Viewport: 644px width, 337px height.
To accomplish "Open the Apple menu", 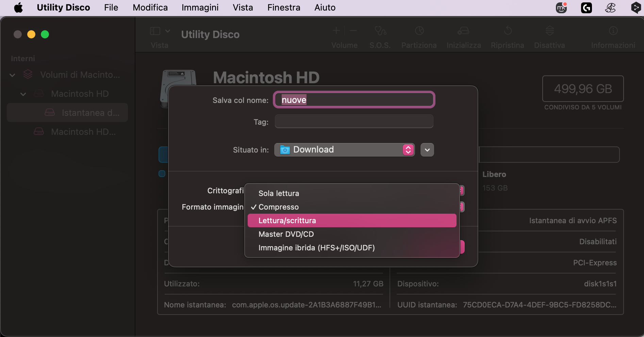I will tap(18, 7).
